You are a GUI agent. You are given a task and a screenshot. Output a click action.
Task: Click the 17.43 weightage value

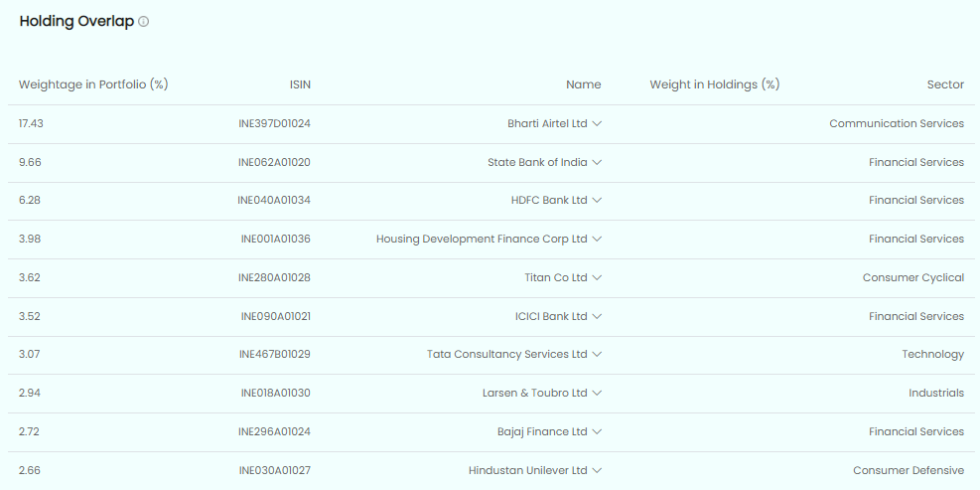tap(31, 124)
